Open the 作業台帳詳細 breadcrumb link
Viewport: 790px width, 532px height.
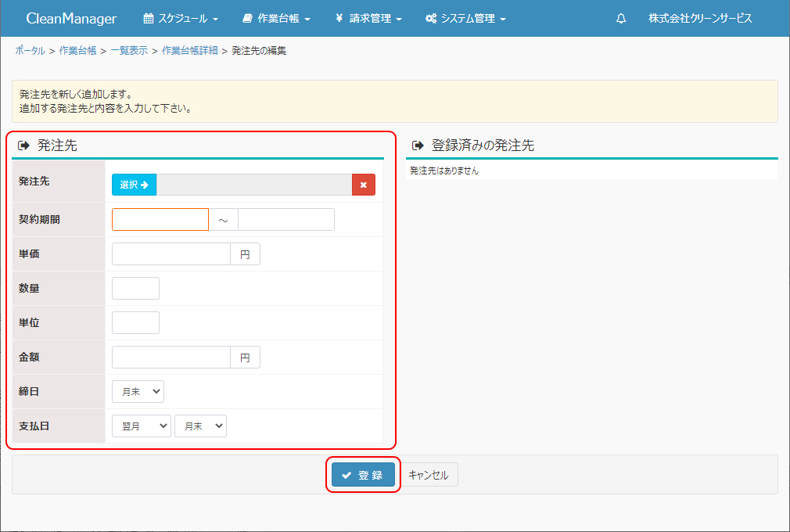tap(189, 51)
